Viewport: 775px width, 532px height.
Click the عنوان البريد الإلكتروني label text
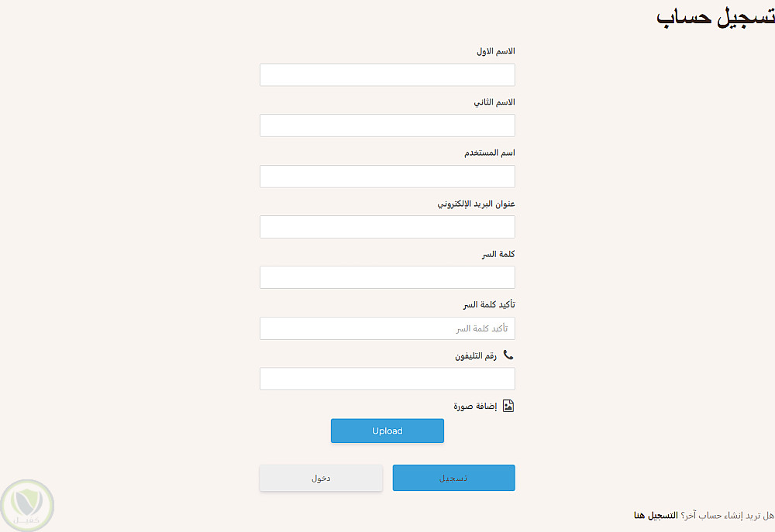(x=476, y=204)
